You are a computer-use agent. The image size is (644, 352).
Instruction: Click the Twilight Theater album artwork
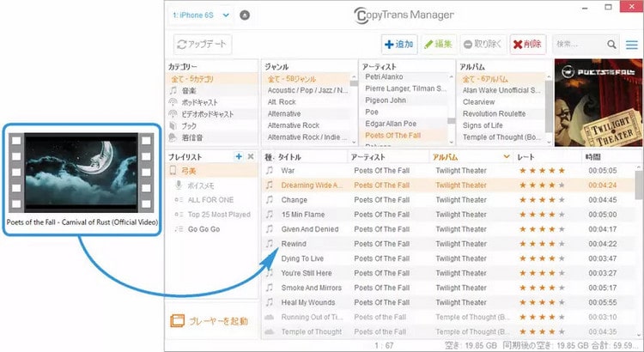[598, 103]
